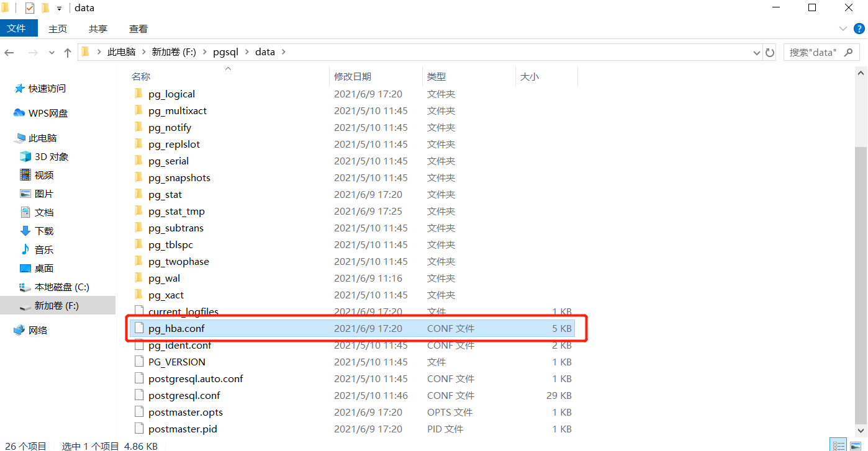Switch to large thumbnails view icon
Viewport: 868px width, 451px height.
coord(855,445)
